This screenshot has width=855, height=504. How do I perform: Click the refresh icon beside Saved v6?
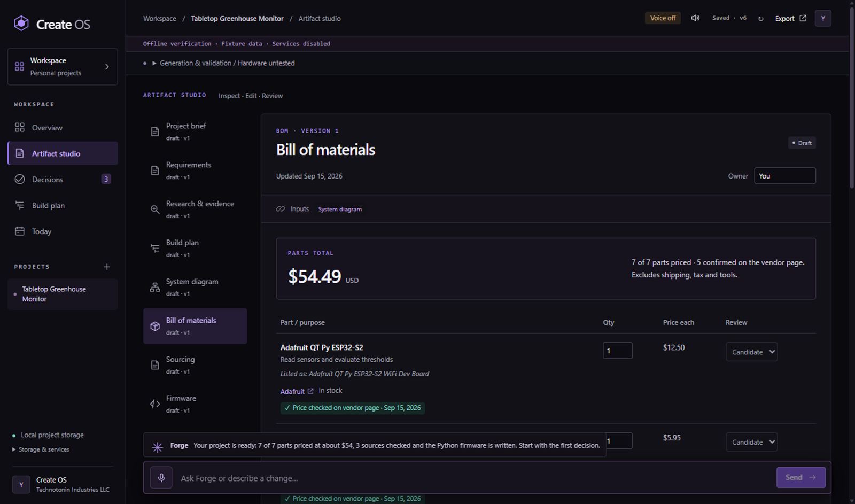pos(760,19)
